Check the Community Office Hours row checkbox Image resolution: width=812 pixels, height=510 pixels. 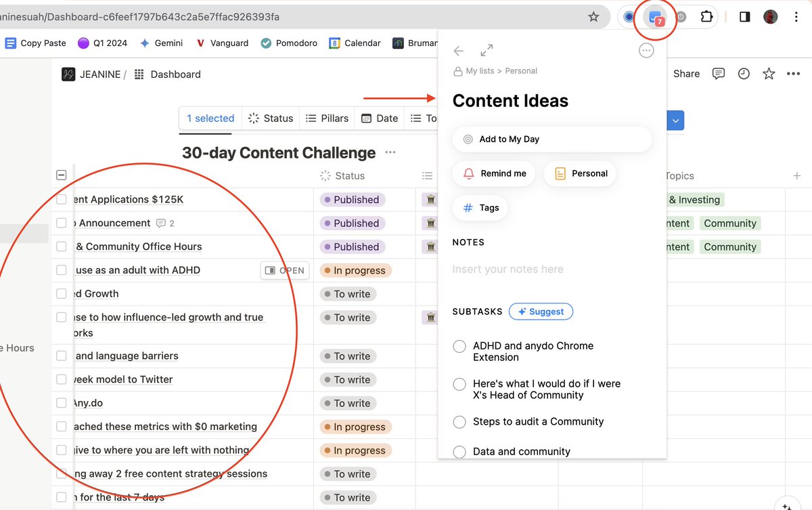pos(62,247)
